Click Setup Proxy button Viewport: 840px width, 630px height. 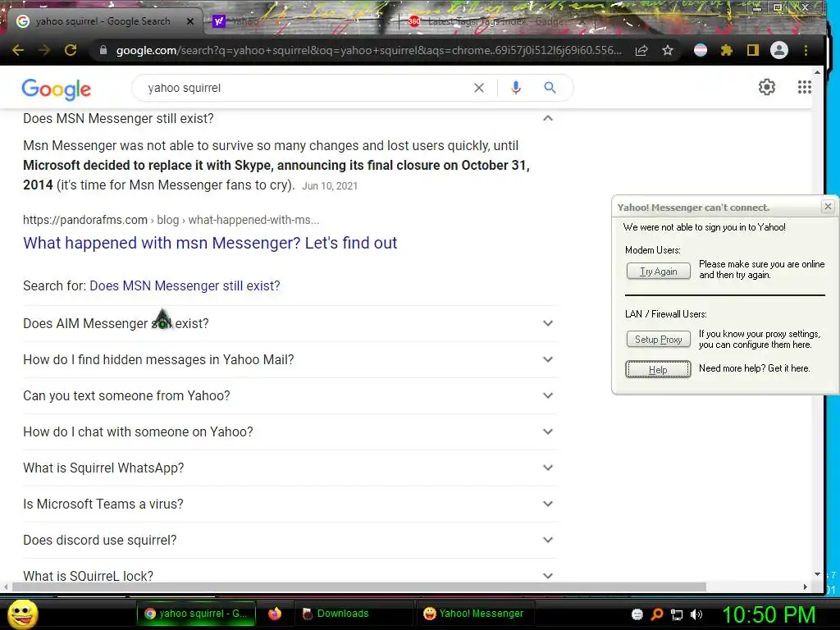tap(659, 339)
